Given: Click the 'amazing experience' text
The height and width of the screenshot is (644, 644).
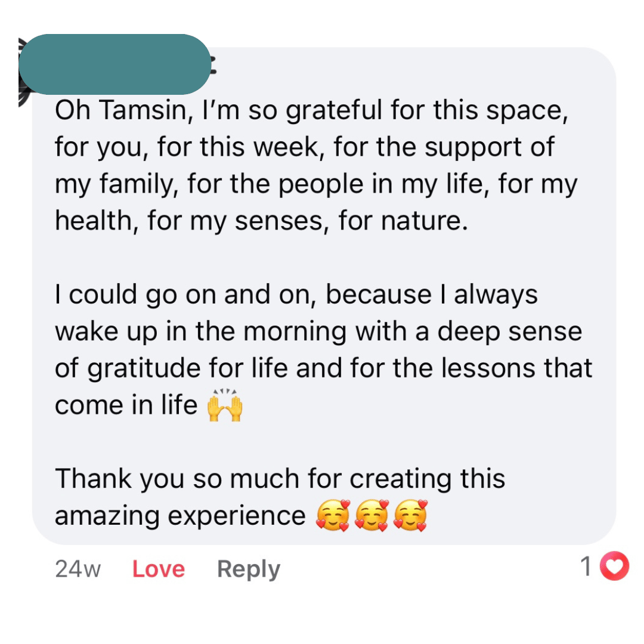Looking at the screenshot, I should pyautogui.click(x=180, y=516).
